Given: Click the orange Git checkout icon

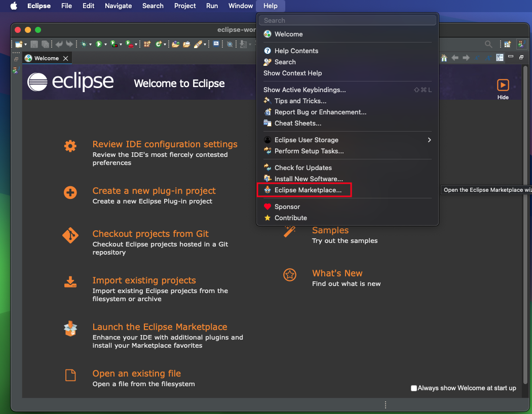Looking at the screenshot, I should 70,235.
